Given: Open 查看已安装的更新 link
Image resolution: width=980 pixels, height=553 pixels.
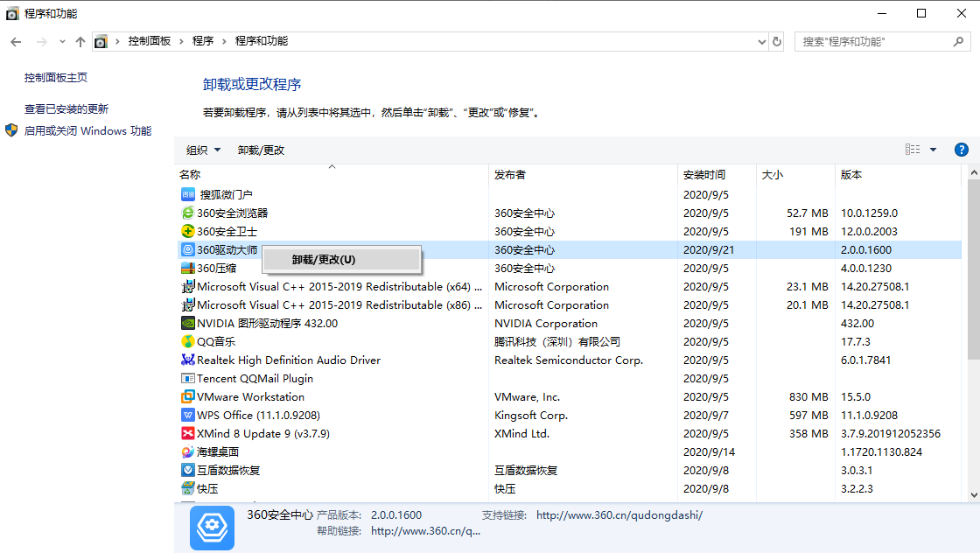Looking at the screenshot, I should point(66,108).
